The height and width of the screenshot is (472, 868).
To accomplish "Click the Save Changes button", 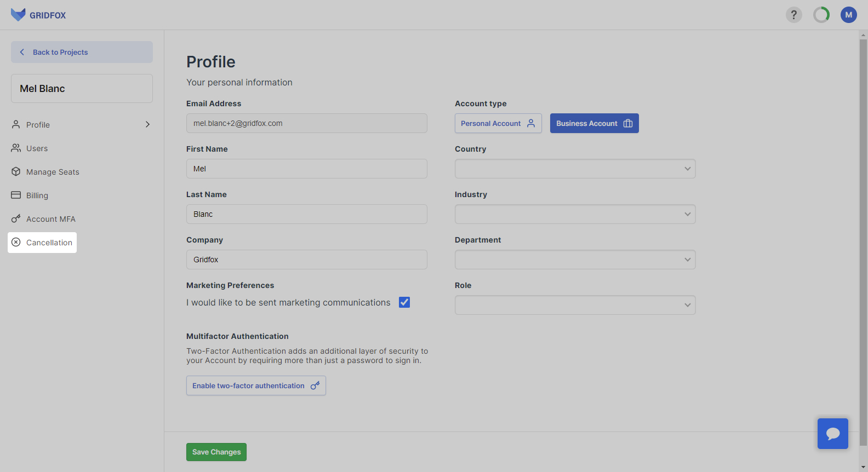I will pyautogui.click(x=216, y=452).
